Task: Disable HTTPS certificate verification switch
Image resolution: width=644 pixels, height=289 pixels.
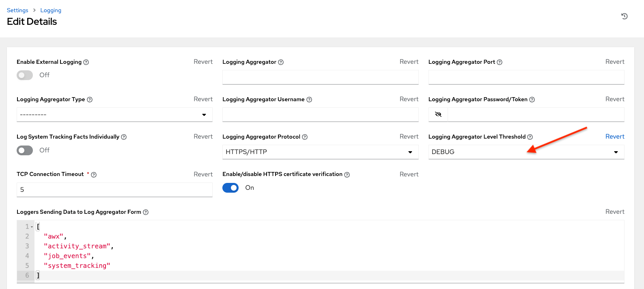Action: pos(230,188)
